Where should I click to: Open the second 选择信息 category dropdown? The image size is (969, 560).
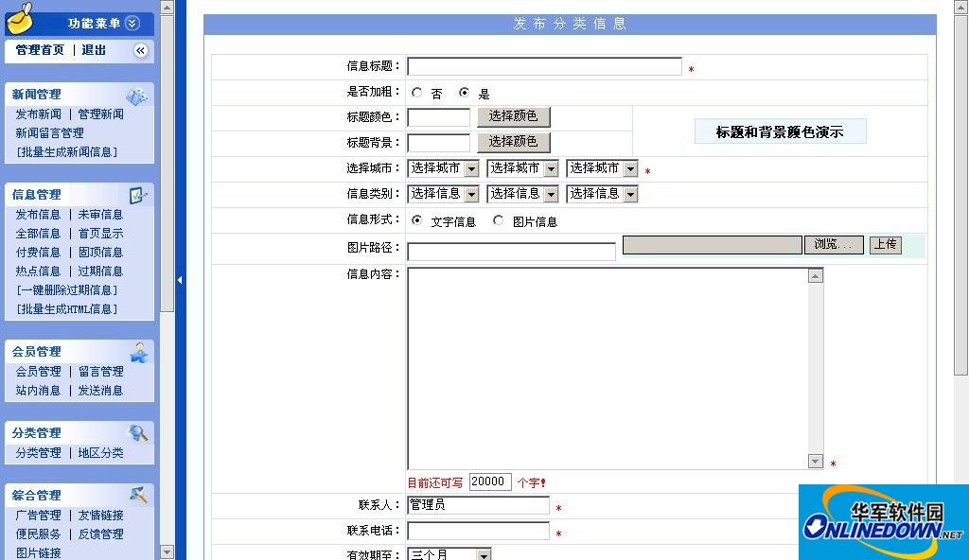tap(522, 194)
